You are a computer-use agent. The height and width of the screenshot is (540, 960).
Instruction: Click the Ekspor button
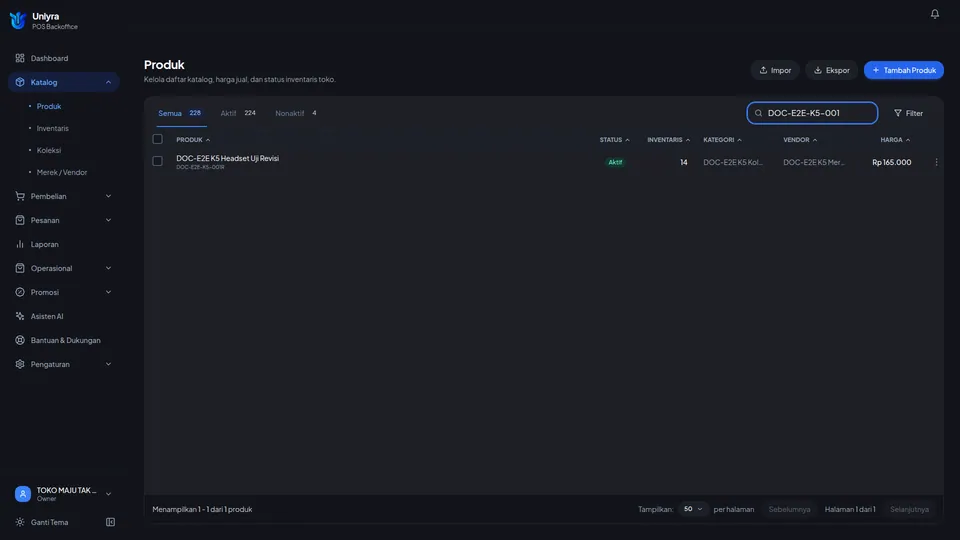(x=831, y=70)
